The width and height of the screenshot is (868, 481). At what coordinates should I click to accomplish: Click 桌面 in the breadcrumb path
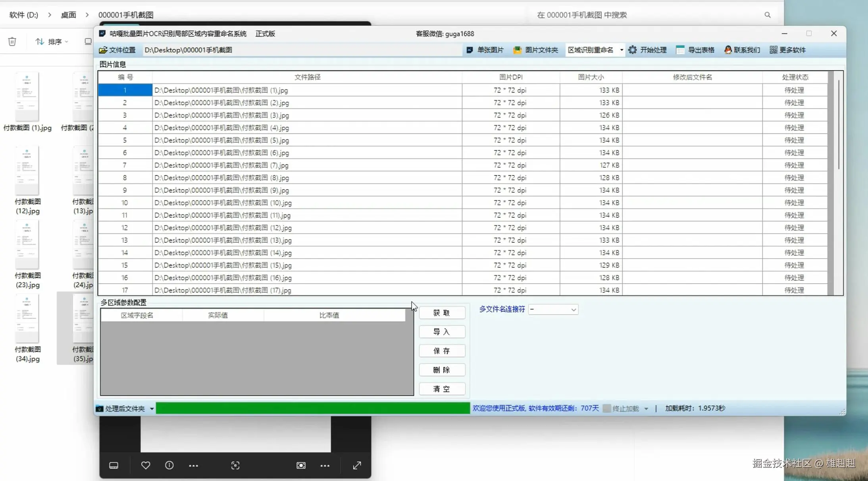pos(68,15)
